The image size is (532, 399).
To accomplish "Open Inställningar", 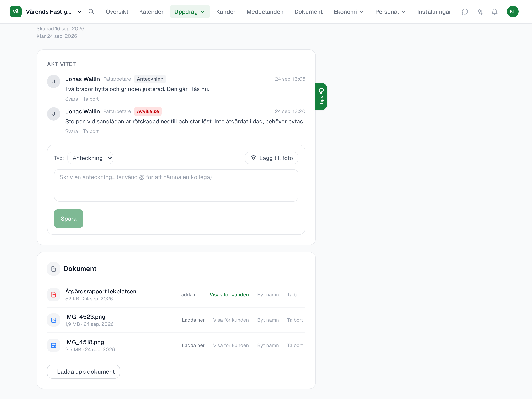I will point(434,12).
